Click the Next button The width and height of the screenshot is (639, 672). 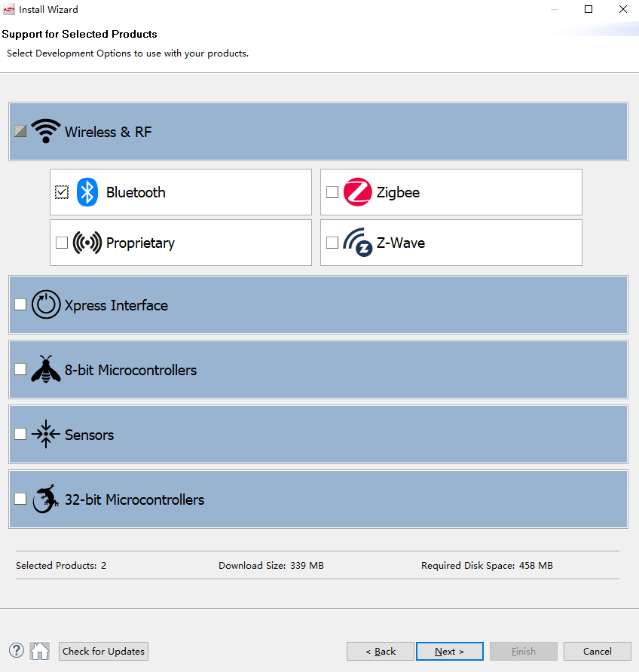tap(450, 651)
